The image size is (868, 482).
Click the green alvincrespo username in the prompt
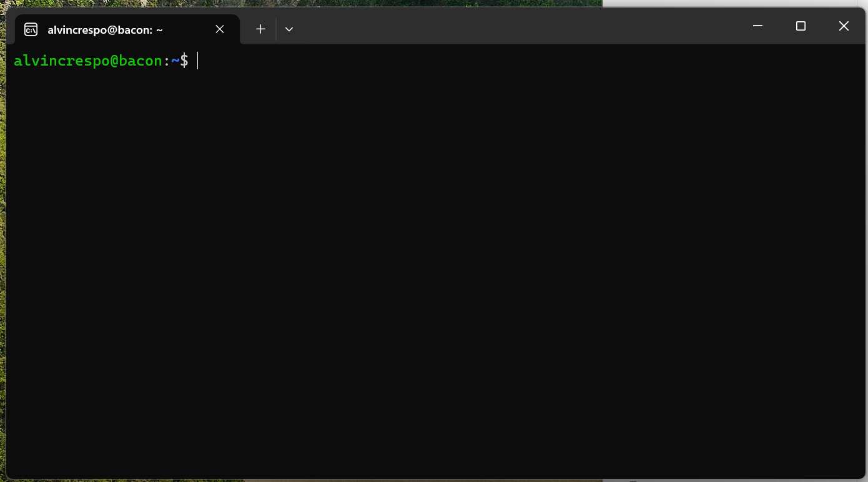point(61,61)
